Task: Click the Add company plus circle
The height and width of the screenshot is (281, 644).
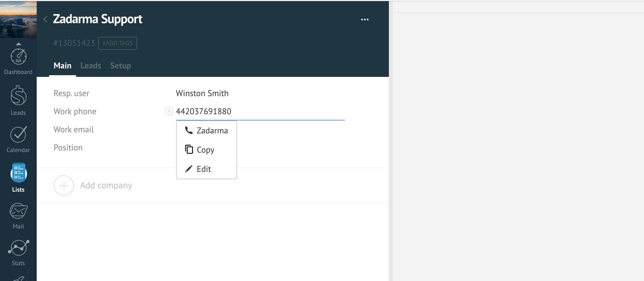Action: tap(64, 185)
